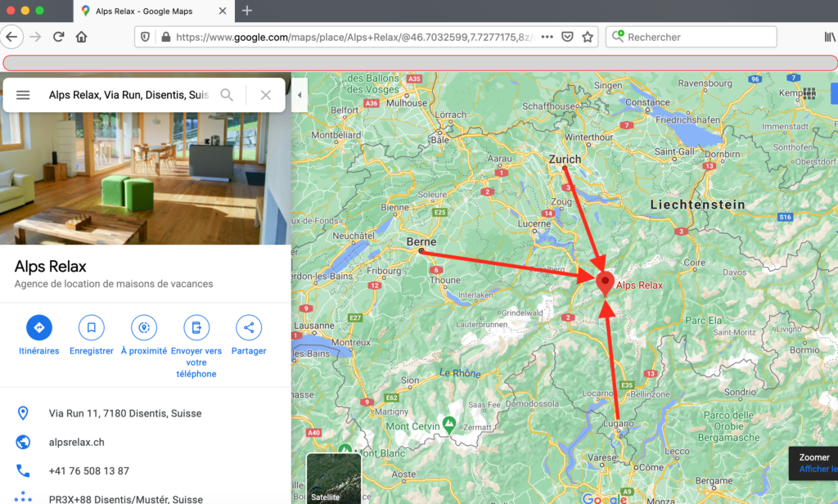
Task: Click Envoyer vers votre téléphone
Action: [x=196, y=347]
